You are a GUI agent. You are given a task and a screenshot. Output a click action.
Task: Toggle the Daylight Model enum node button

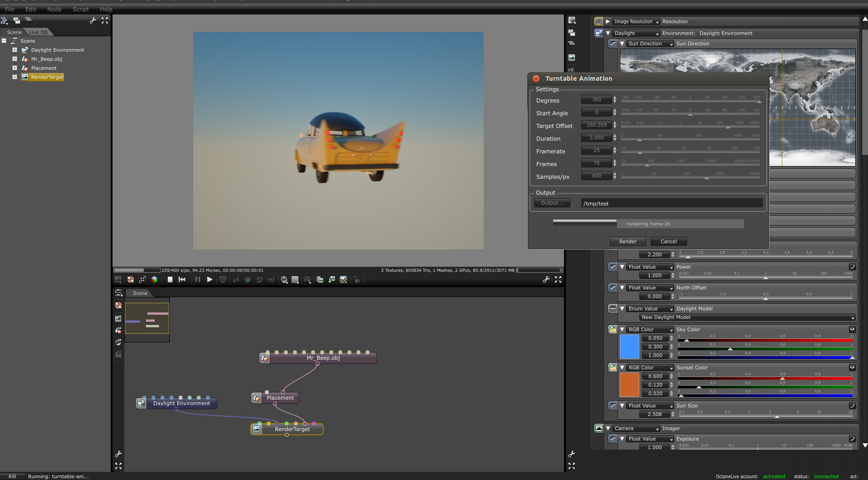pyautogui.click(x=613, y=309)
